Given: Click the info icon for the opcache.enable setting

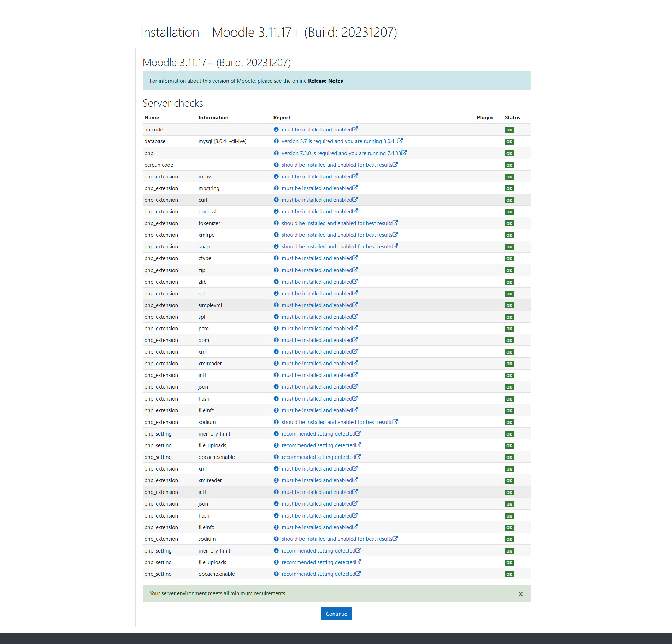Looking at the screenshot, I should 276,457.
